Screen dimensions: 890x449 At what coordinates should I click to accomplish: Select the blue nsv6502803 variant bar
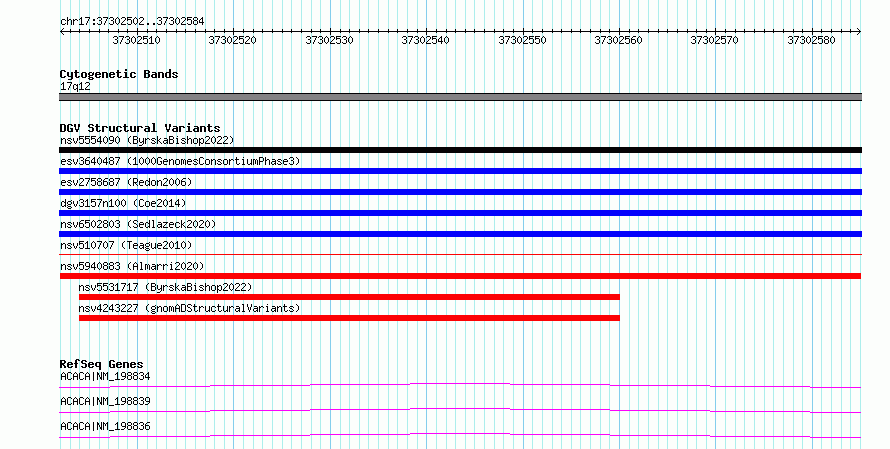point(460,234)
